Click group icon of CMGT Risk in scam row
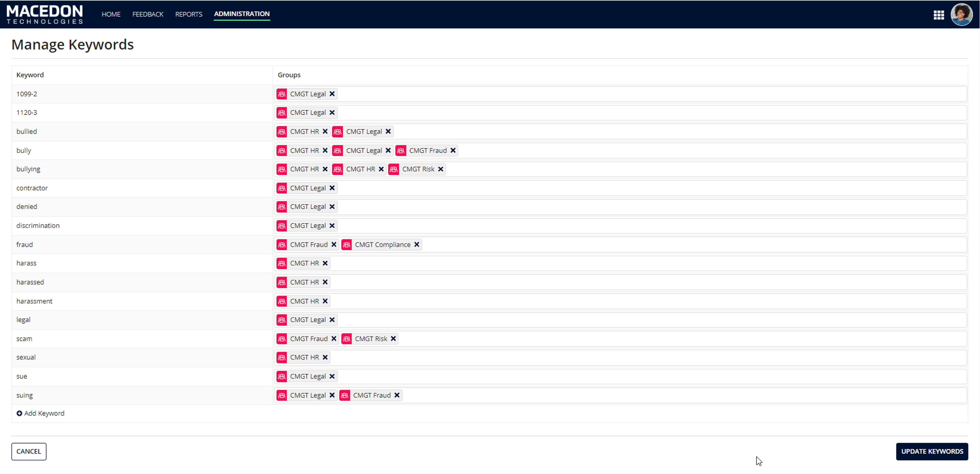Viewport: 980px width, 474px height. pyautogui.click(x=347, y=339)
